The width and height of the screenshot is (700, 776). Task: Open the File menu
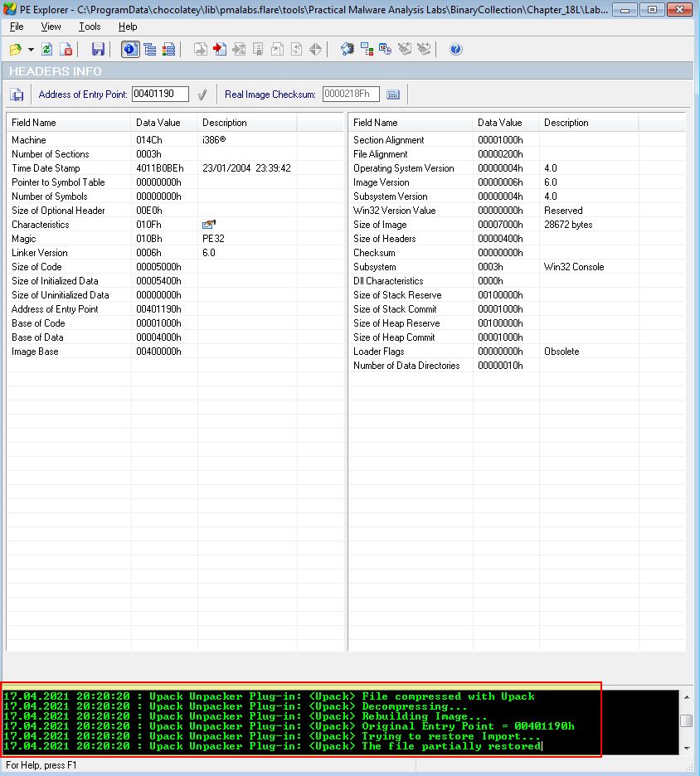(x=17, y=27)
